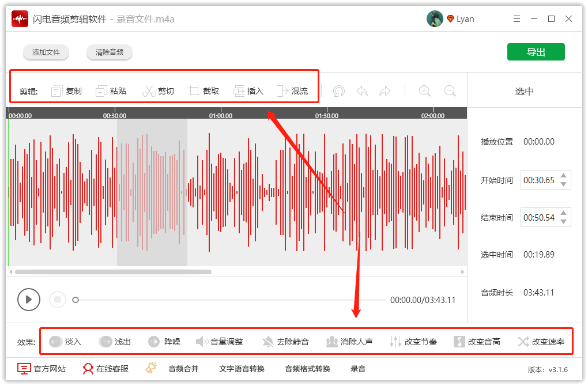The height and width of the screenshot is (386, 588).
Task: Click 添加文件 to add a file
Action: point(46,51)
